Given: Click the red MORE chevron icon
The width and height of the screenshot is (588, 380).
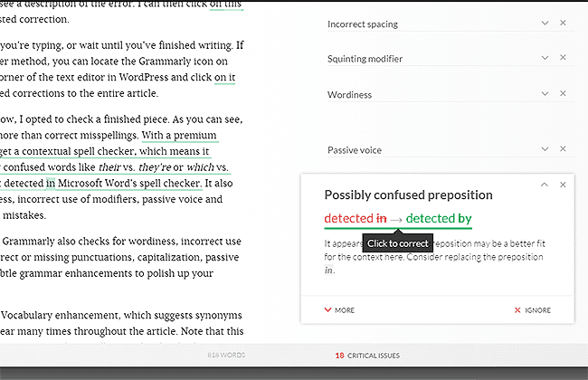Looking at the screenshot, I should pyautogui.click(x=327, y=309).
